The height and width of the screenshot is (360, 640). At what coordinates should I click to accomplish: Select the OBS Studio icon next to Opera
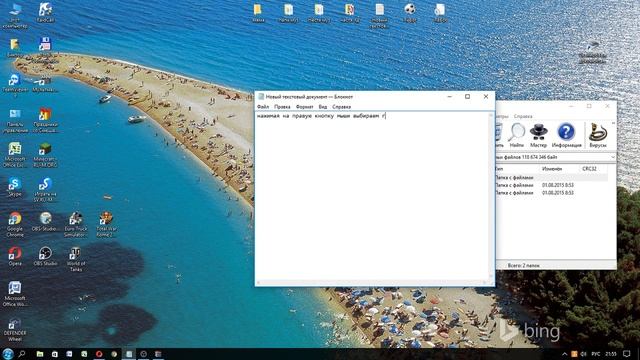[x=45, y=256]
